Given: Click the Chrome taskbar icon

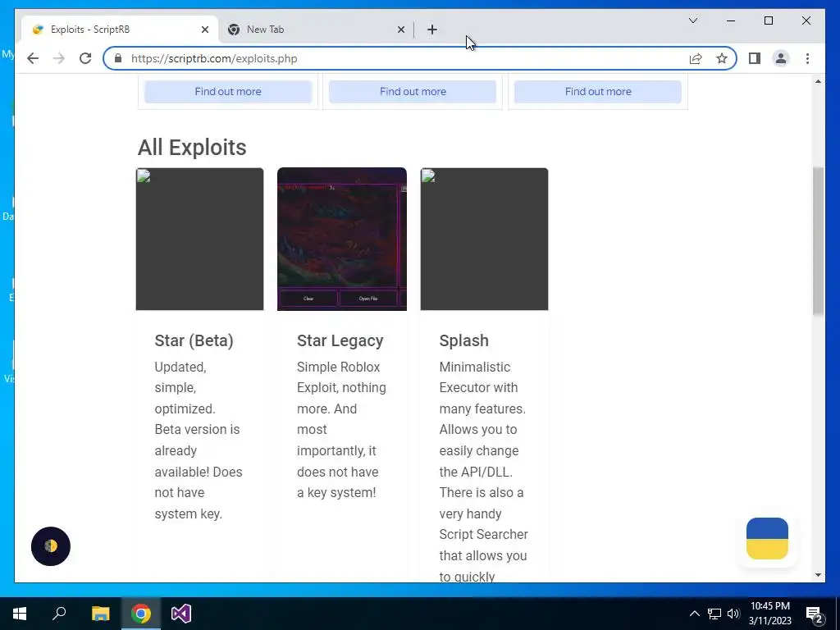Looking at the screenshot, I should [141, 614].
